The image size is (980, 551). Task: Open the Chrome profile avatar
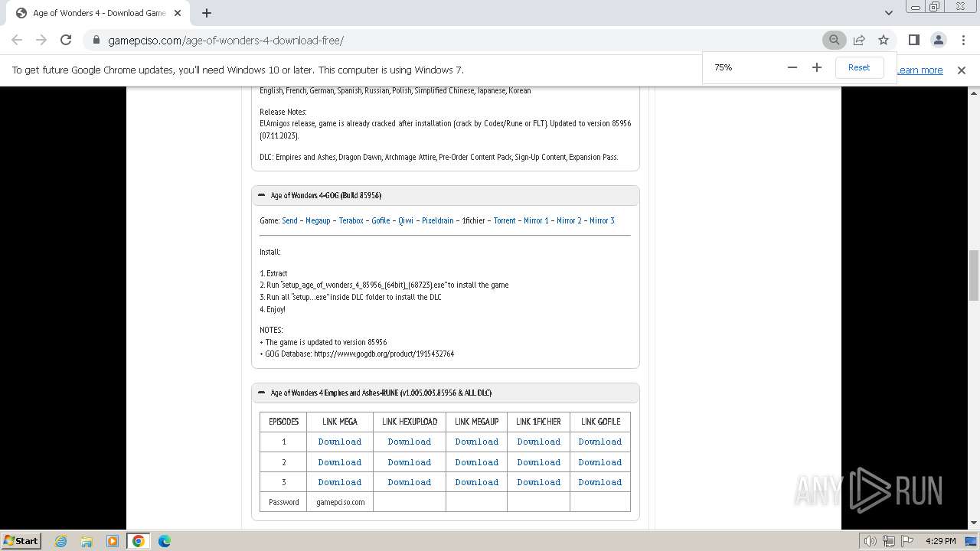938,40
